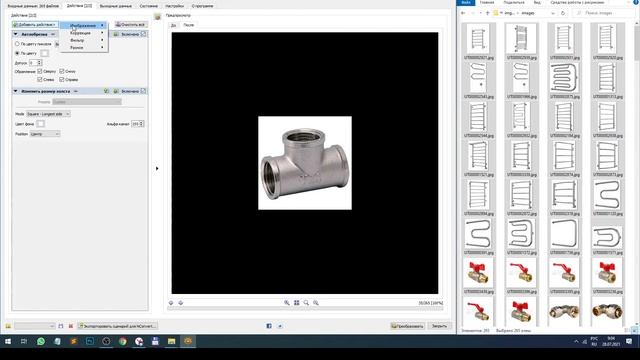Choose Разное in the add-action menu
Viewport: 640px width, 360px height.
tap(84, 47)
